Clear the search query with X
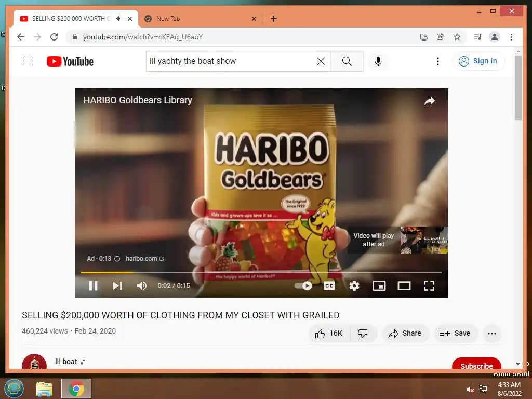The height and width of the screenshot is (399, 532). click(321, 61)
